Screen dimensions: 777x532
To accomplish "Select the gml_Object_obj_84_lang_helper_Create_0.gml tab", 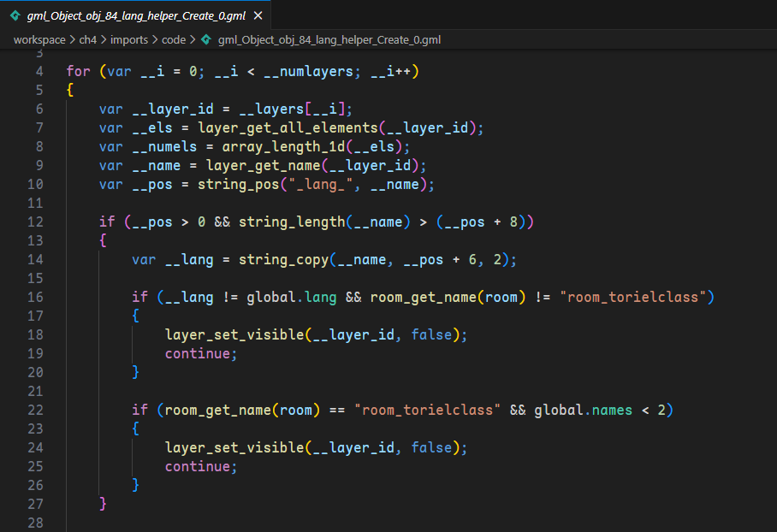I will pos(135,16).
